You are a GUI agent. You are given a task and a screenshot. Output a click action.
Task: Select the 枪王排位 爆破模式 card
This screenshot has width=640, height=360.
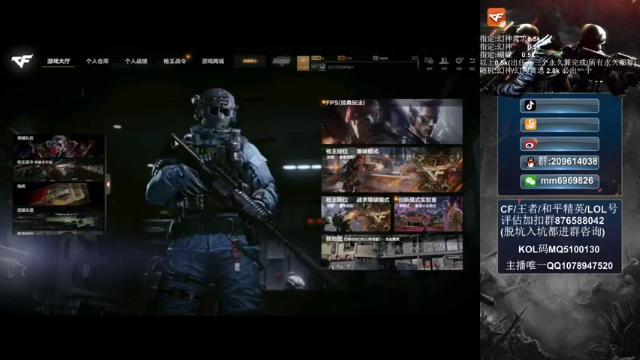(392, 170)
